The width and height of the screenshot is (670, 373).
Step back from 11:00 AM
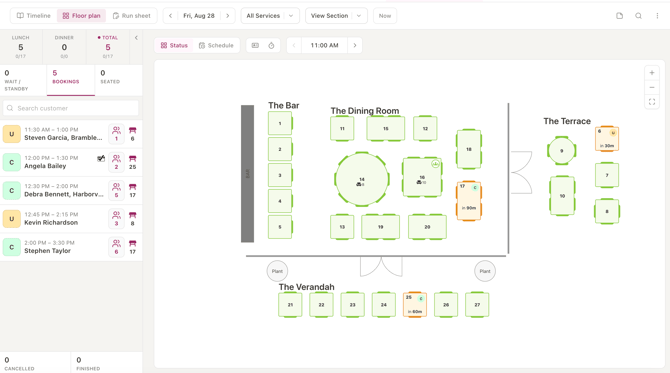[x=294, y=45]
